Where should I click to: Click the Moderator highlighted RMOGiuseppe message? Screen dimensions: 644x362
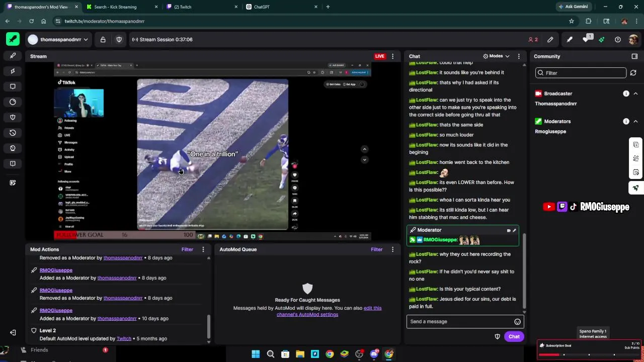coord(462,236)
